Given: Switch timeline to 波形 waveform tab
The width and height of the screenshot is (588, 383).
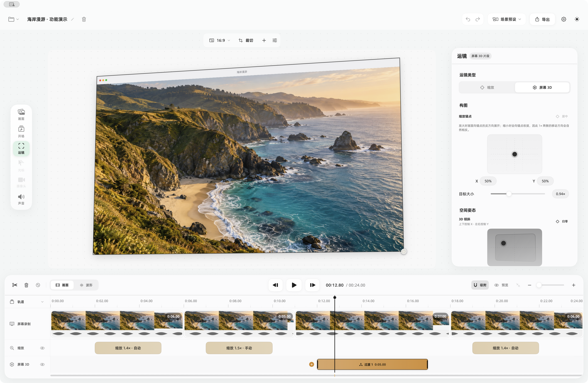Looking at the screenshot, I should 86,285.
